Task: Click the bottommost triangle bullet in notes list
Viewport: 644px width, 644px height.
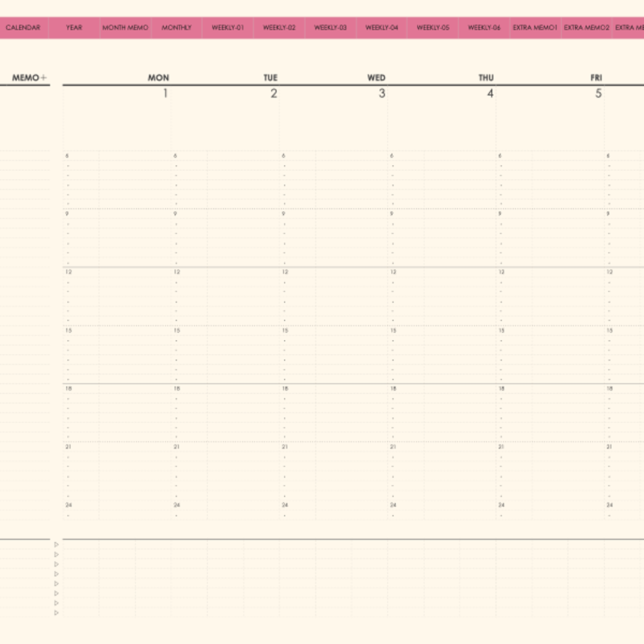Action: (57, 612)
